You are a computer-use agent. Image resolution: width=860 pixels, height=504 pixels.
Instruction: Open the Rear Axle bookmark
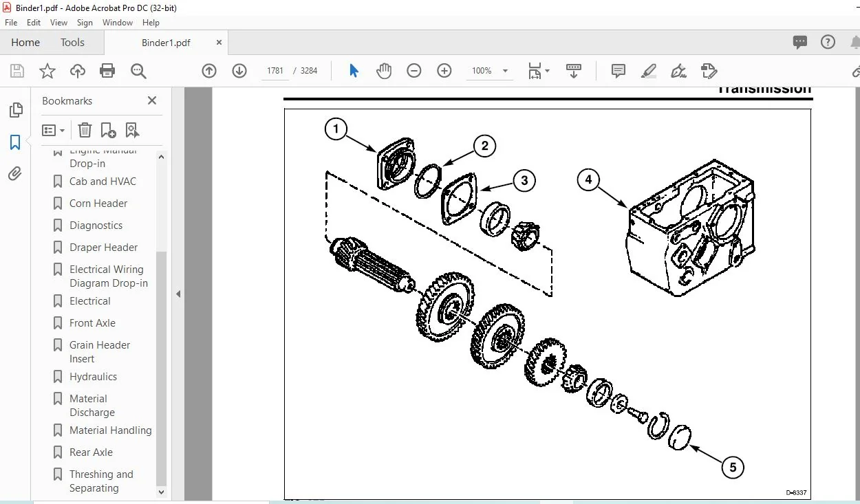pyautogui.click(x=91, y=452)
